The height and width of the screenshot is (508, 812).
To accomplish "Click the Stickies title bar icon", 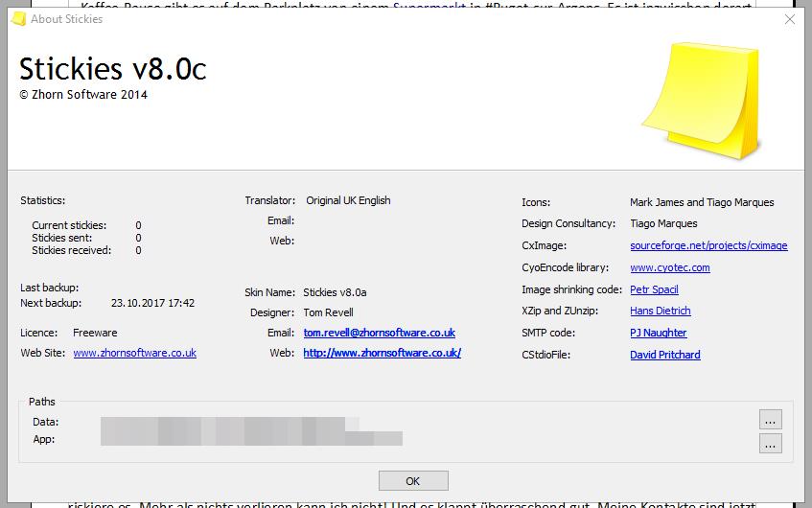I will coord(18,19).
